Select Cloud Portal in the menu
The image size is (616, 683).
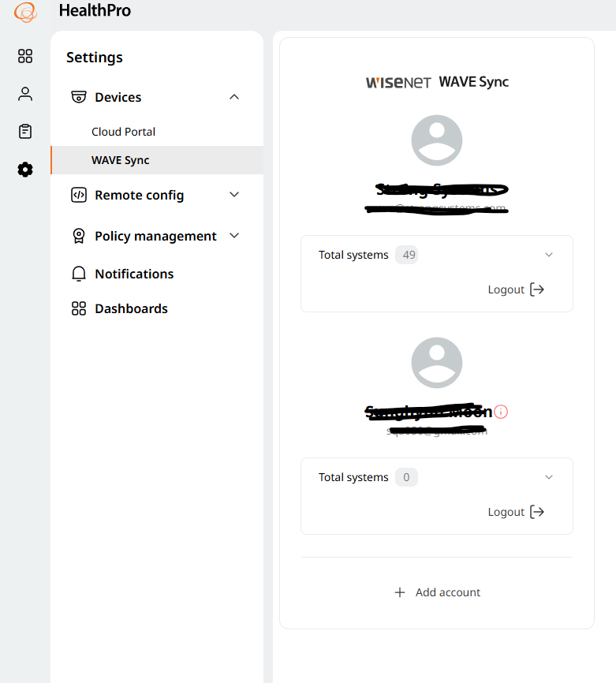(x=123, y=132)
